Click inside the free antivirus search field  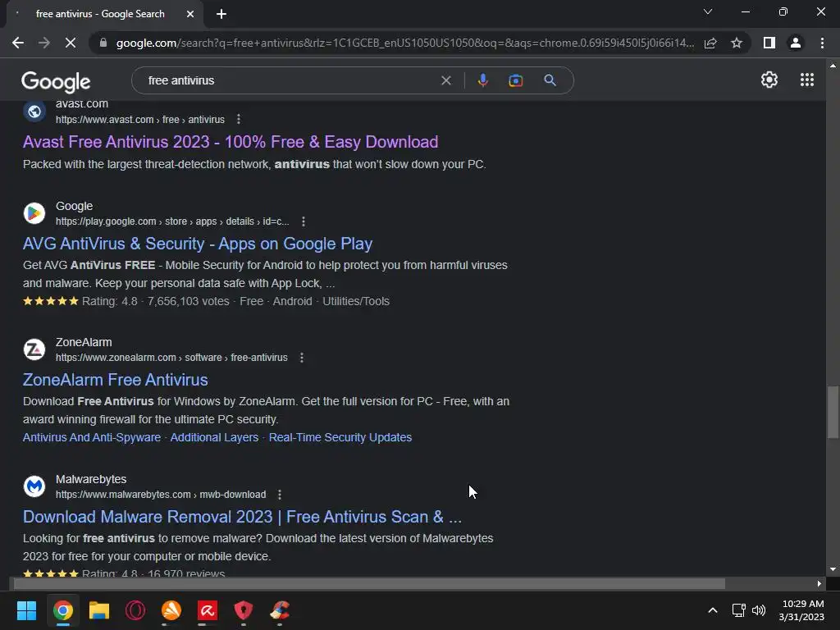pyautogui.click(x=290, y=80)
